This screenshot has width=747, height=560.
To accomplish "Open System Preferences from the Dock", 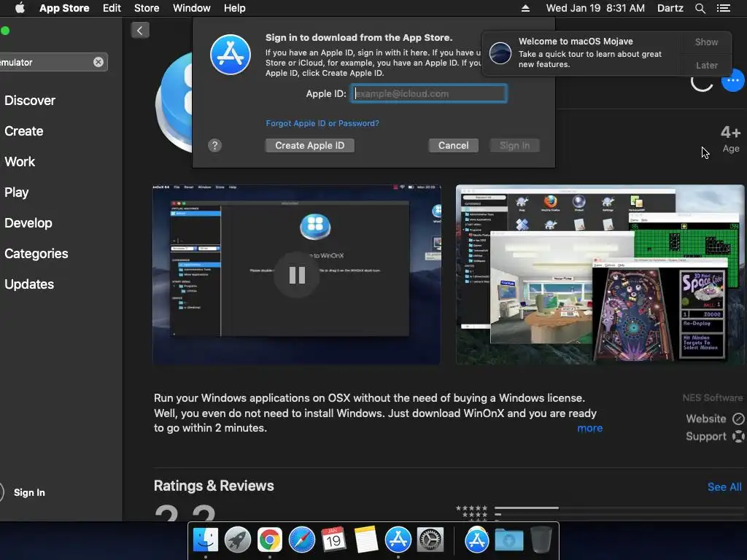I will coord(430,540).
